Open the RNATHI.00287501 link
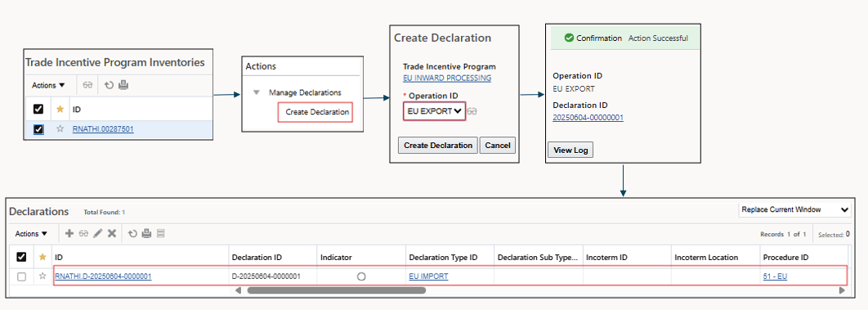 point(103,129)
